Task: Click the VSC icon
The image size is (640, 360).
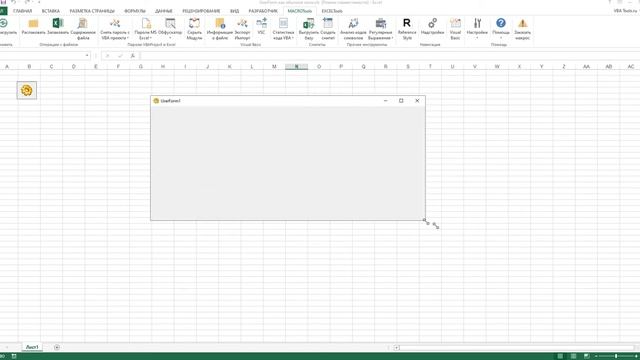Action: (262, 23)
